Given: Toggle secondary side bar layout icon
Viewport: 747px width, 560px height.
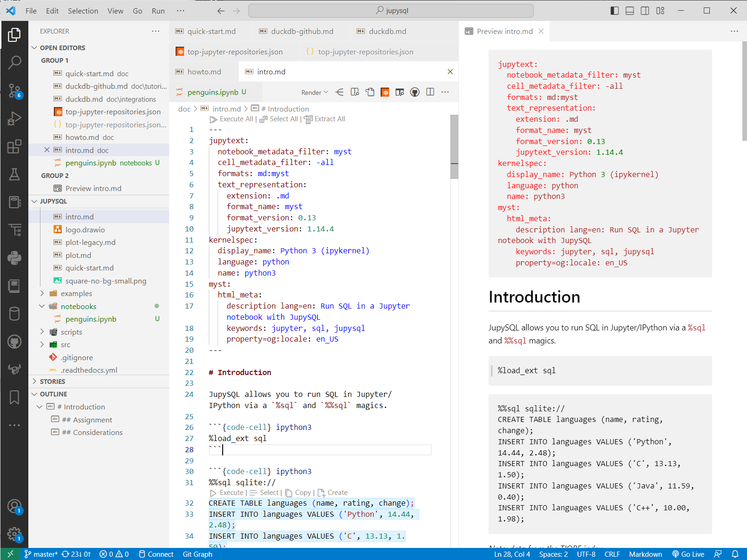Looking at the screenshot, I should pyautogui.click(x=645, y=11).
